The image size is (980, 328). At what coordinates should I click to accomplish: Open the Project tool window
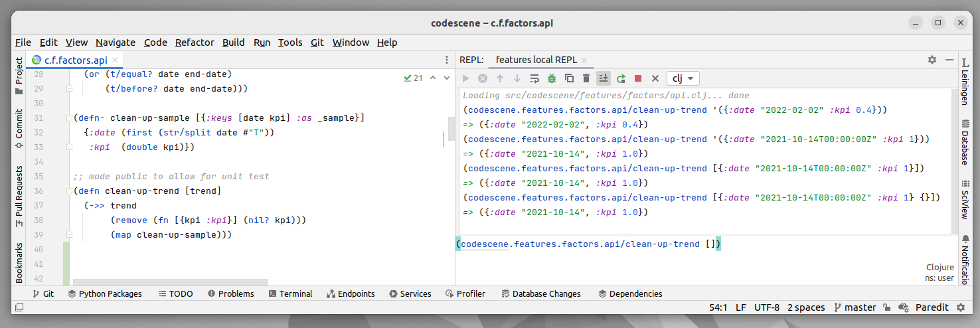[19, 76]
